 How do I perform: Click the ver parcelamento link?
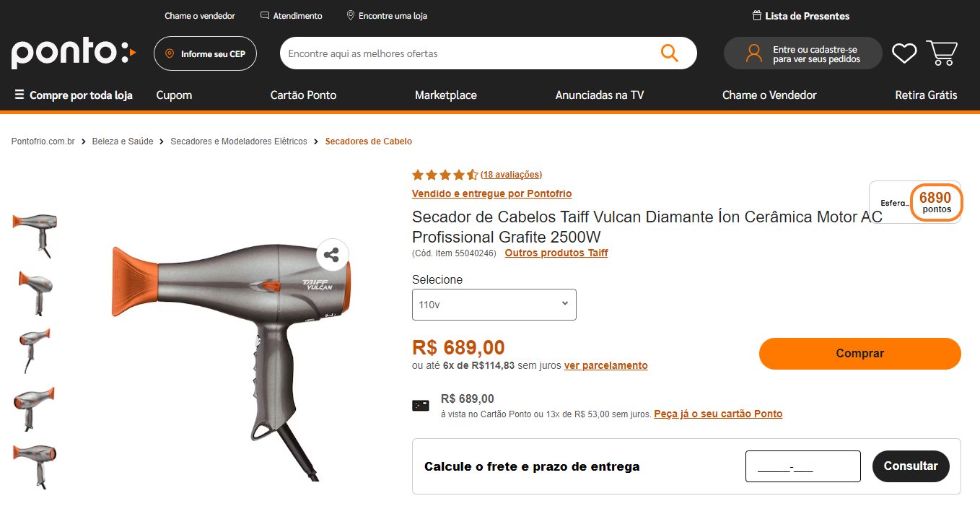606,365
